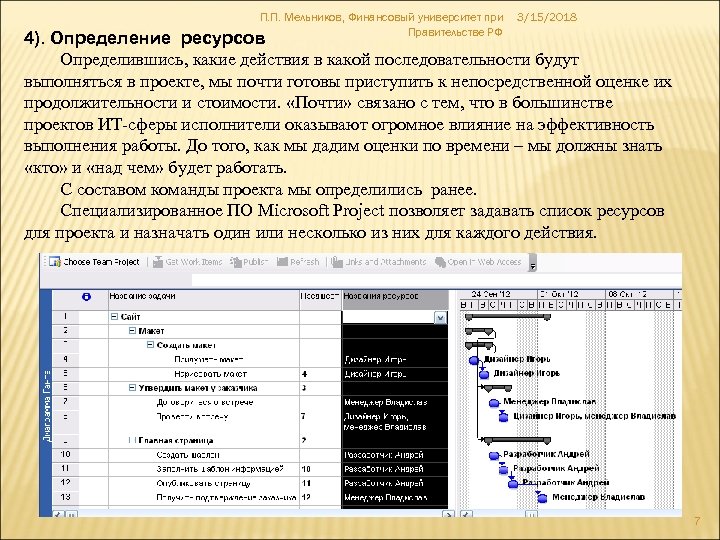Click the Get Work Items toolbar icon
This screenshot has height=540, width=720.
tap(158, 262)
